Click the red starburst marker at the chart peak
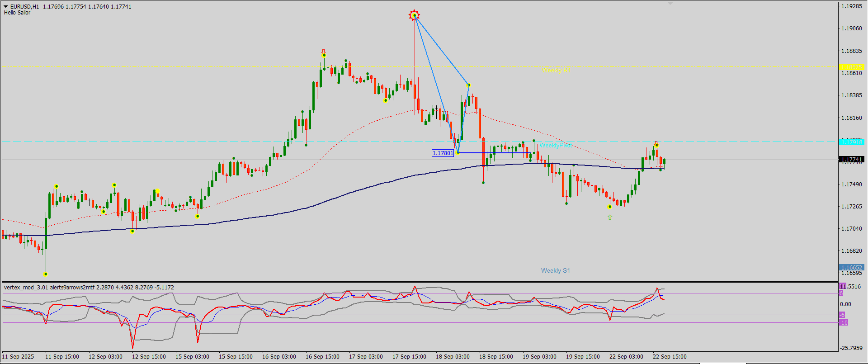868x364 pixels. pyautogui.click(x=414, y=15)
